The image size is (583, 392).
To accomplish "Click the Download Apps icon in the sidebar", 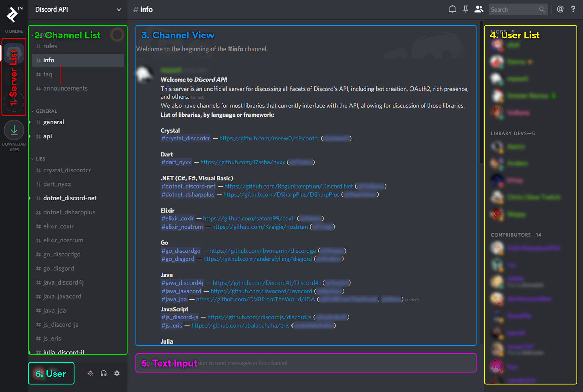I will (x=14, y=130).
